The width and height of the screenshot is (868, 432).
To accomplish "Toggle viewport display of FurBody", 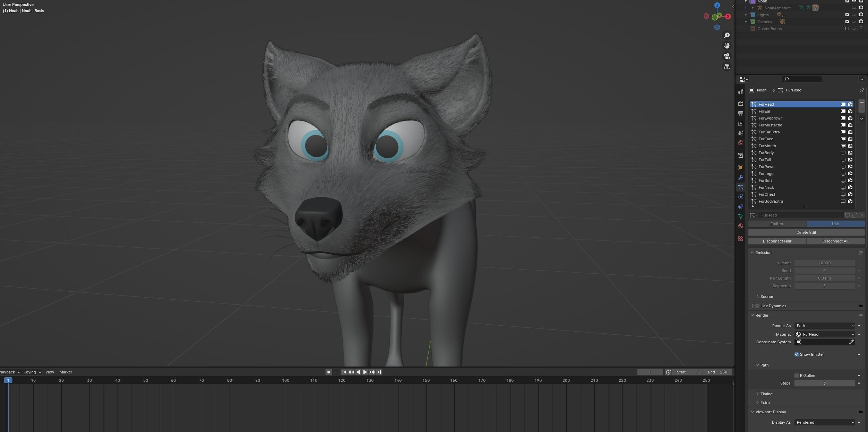I will pos(843,153).
